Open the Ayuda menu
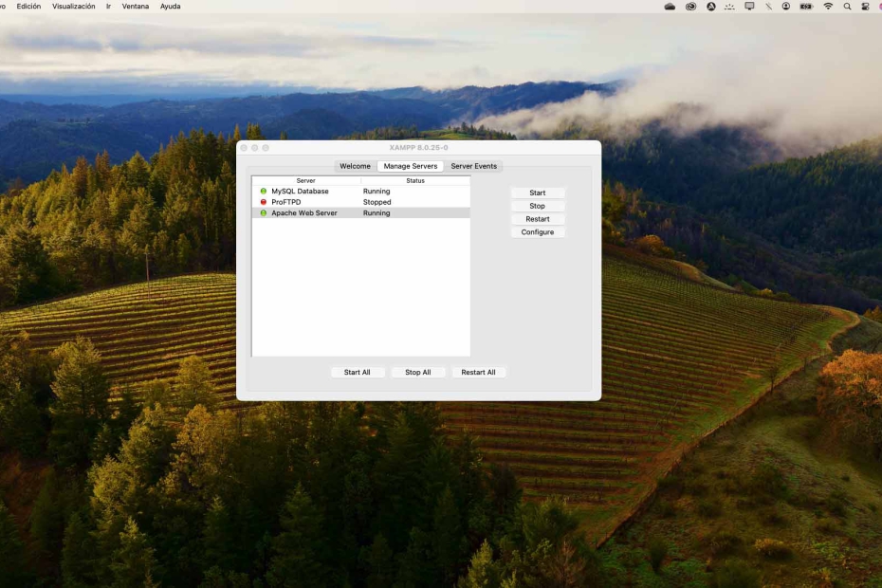Viewport: 882px width, 588px height. coord(171,7)
